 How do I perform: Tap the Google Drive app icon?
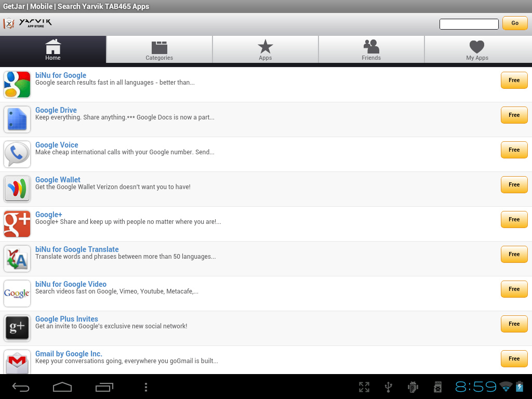pyautogui.click(x=17, y=119)
